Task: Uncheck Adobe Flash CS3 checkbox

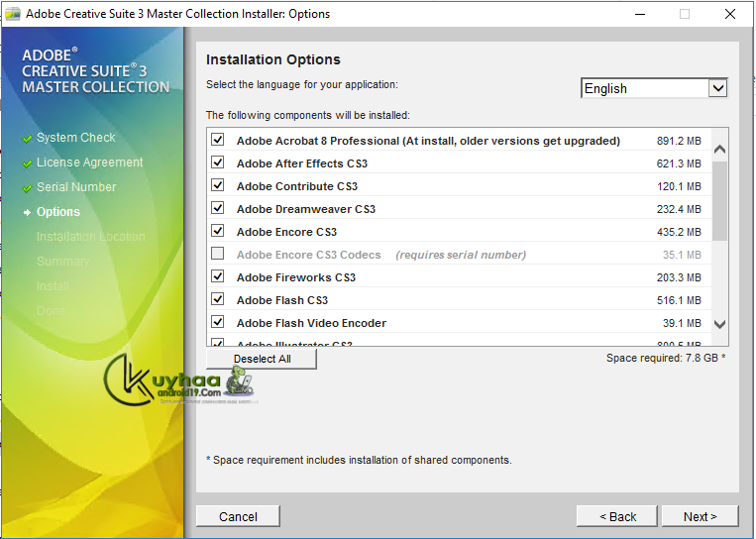Action: point(217,299)
